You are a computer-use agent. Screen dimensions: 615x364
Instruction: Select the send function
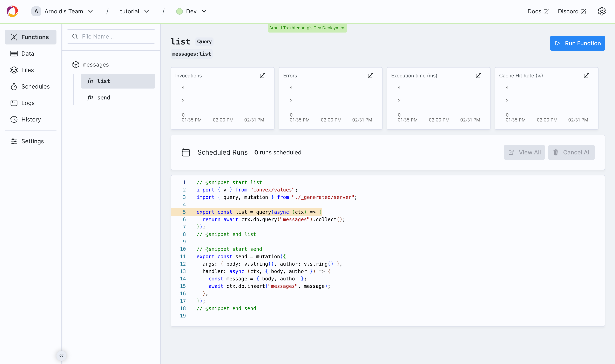coord(103,98)
